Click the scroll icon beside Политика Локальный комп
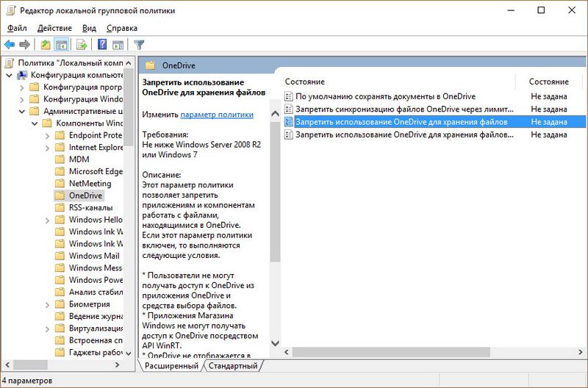 point(9,63)
